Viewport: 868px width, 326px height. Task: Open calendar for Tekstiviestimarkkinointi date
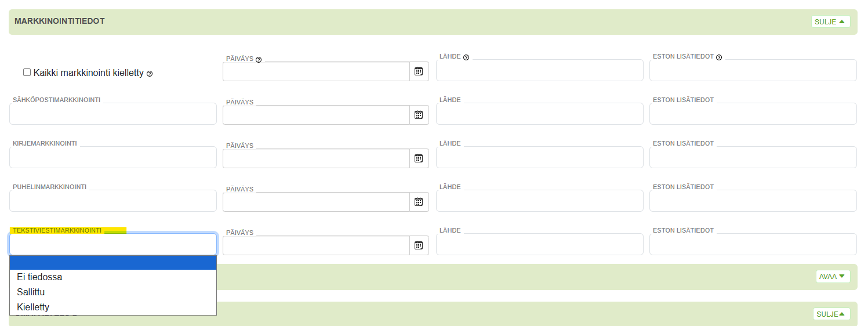[419, 245]
